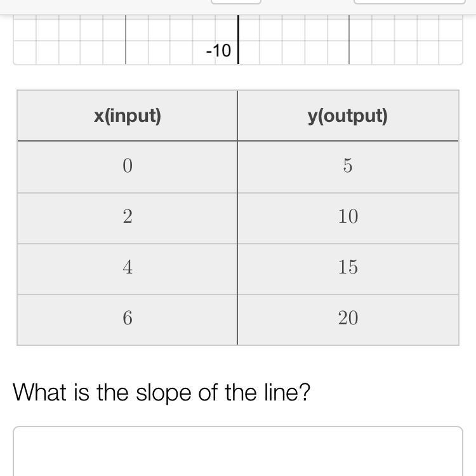The image size is (476, 476).
Task: Click the slope answer input box
Action: (x=238, y=451)
